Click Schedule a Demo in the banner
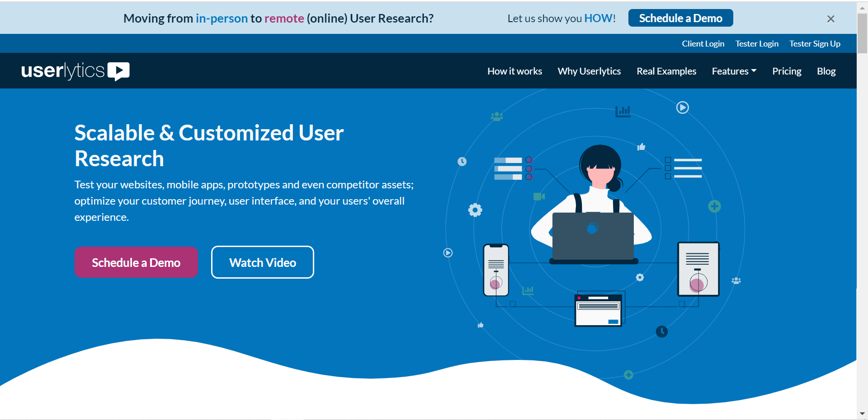This screenshot has width=868, height=420. pyautogui.click(x=680, y=18)
